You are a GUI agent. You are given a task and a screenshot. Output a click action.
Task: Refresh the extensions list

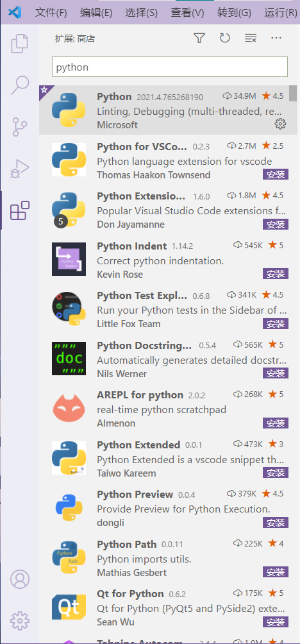coord(224,38)
